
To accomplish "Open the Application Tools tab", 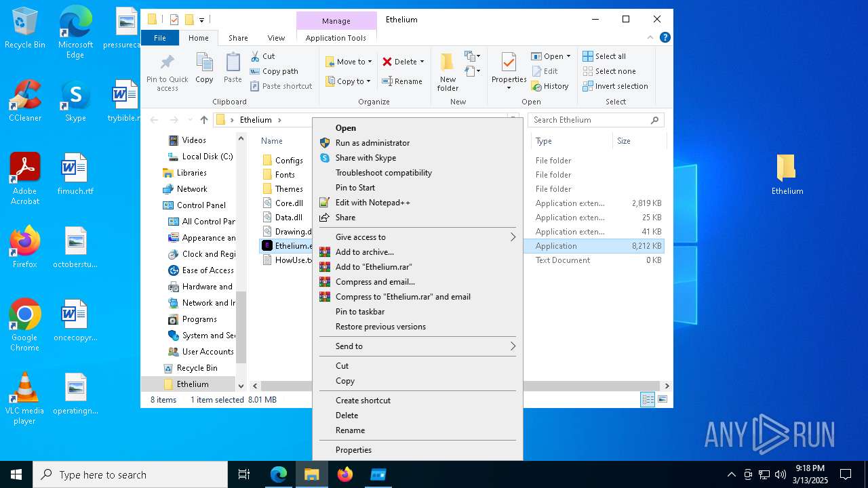I will click(336, 38).
